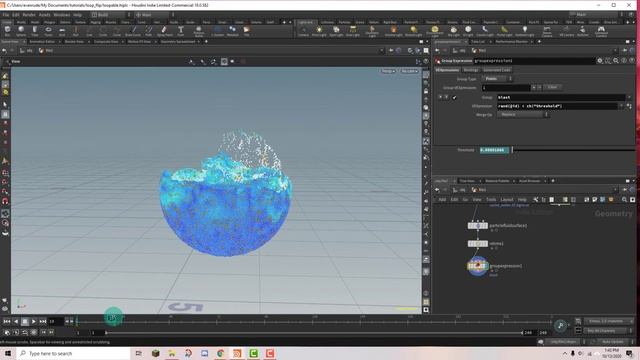Add a Sky Light from shelf
Viewport: 640px width, 360px height.
click(x=453, y=31)
